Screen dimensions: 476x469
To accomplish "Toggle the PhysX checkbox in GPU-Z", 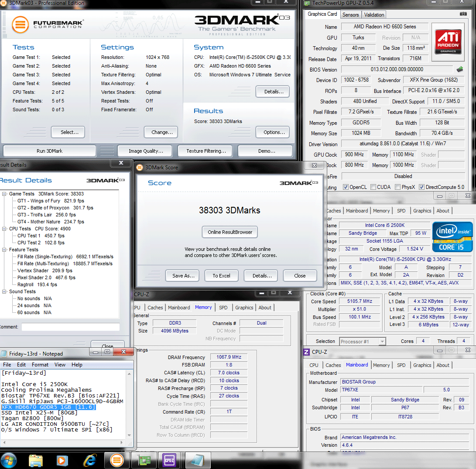I will [397, 187].
